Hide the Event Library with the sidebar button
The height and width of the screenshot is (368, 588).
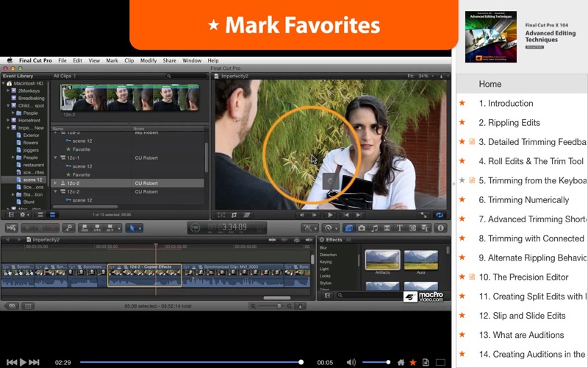[x=11, y=215]
